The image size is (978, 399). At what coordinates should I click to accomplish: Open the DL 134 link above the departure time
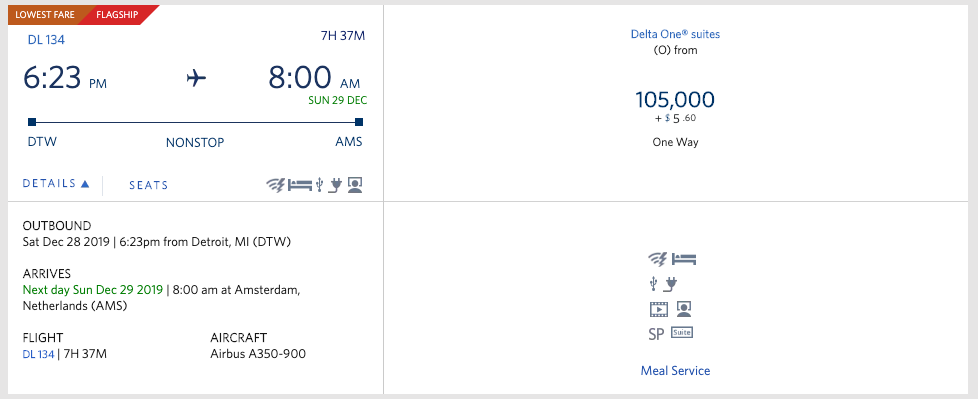pyautogui.click(x=46, y=40)
